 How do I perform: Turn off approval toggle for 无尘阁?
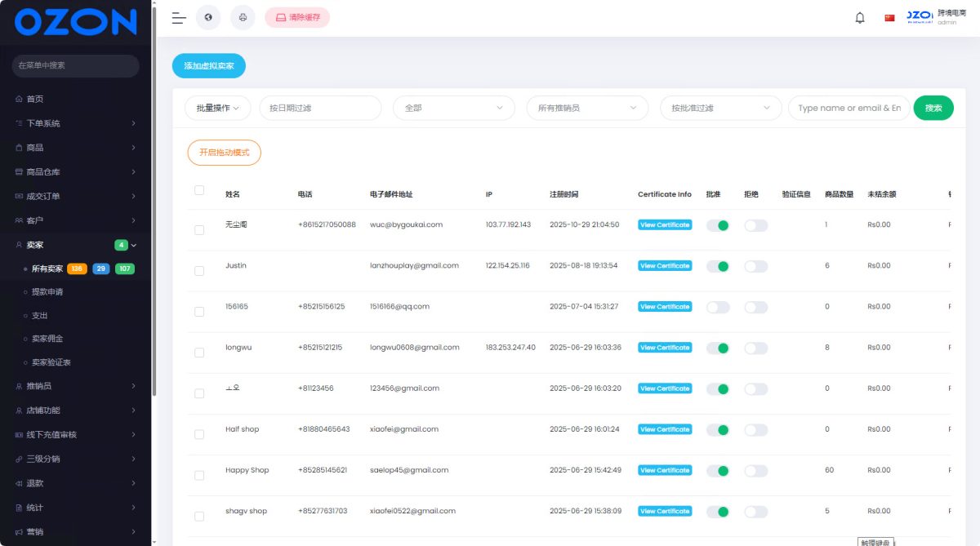coord(718,225)
